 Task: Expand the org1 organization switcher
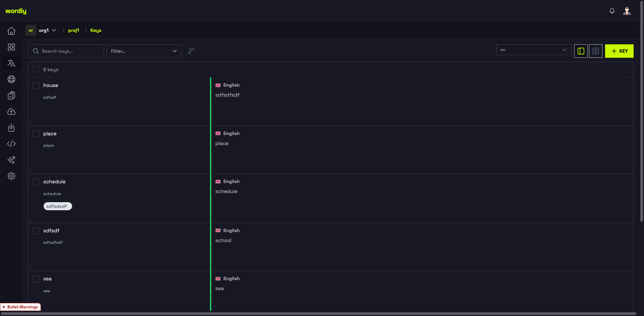point(47,30)
